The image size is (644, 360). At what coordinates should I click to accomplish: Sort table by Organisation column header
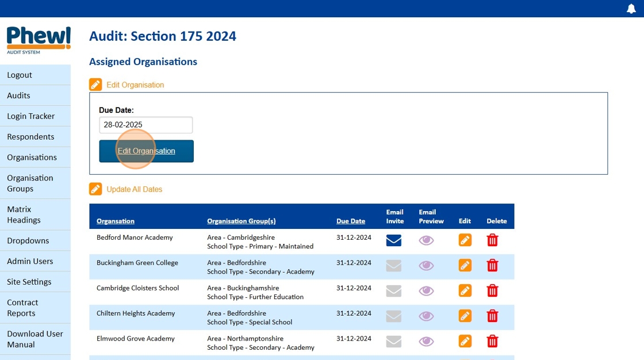116,221
